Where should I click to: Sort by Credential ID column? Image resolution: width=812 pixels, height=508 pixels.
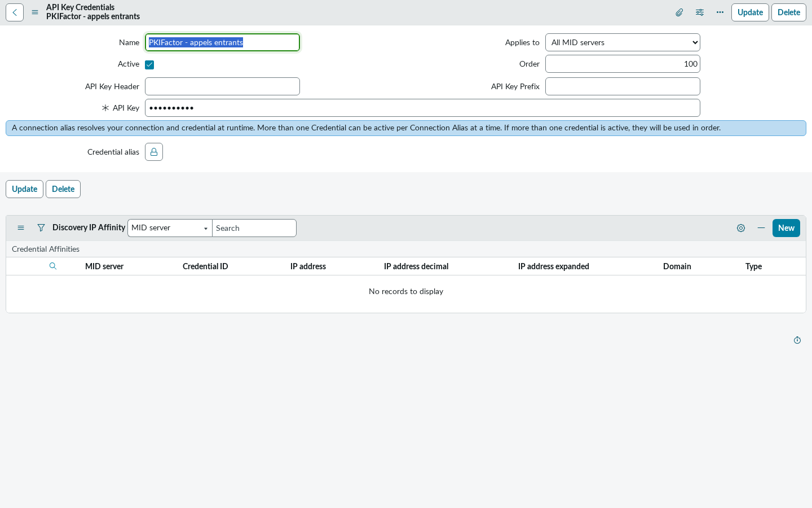click(x=205, y=266)
